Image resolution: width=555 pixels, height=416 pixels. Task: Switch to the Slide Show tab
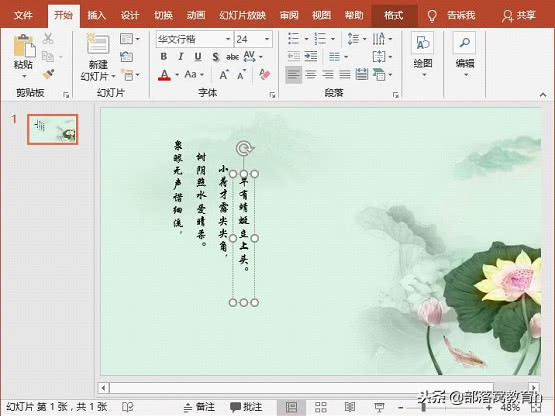coord(242,15)
